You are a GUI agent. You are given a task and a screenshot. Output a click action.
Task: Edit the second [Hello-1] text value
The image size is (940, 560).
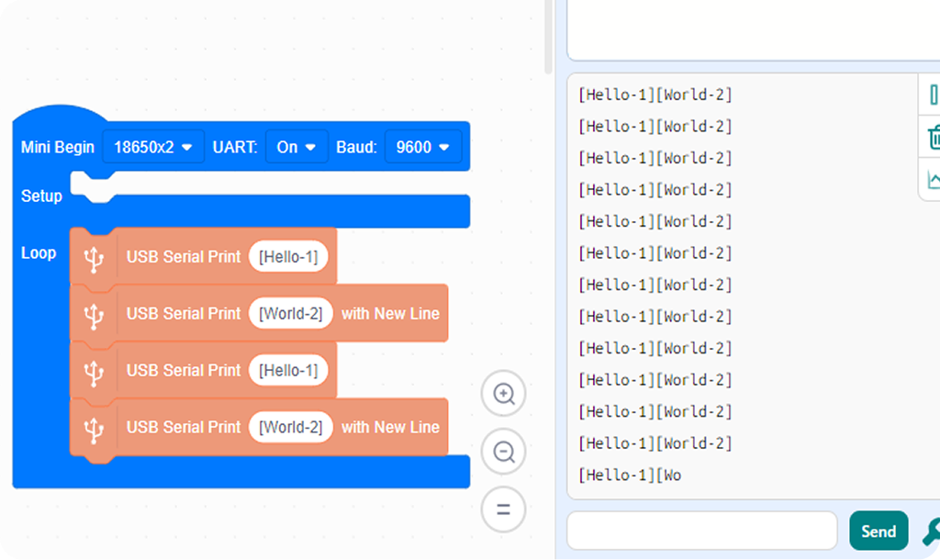point(288,371)
